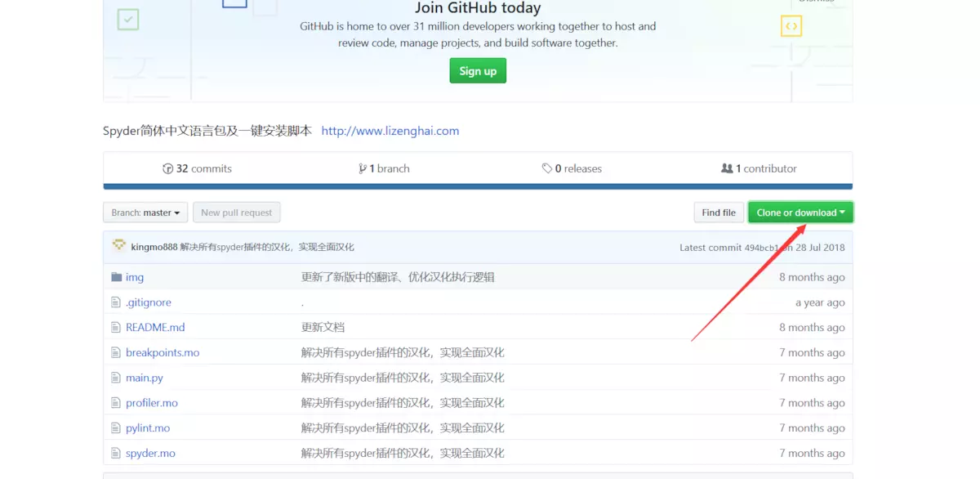Click the file icon beside pylint.mo

tap(116, 428)
